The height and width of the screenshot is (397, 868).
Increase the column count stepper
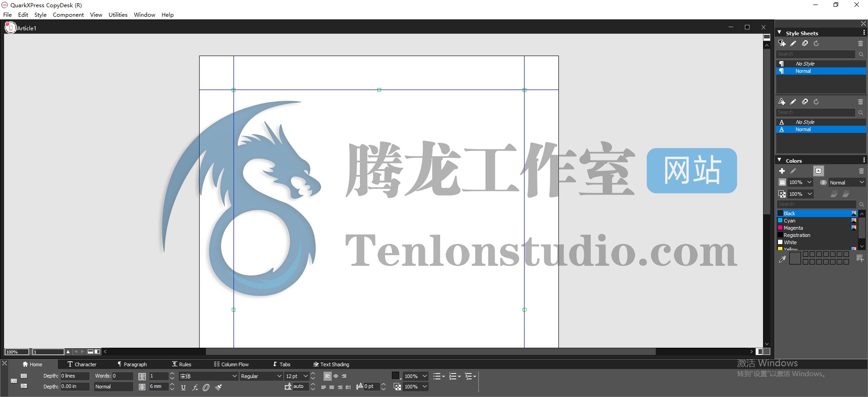(172, 374)
